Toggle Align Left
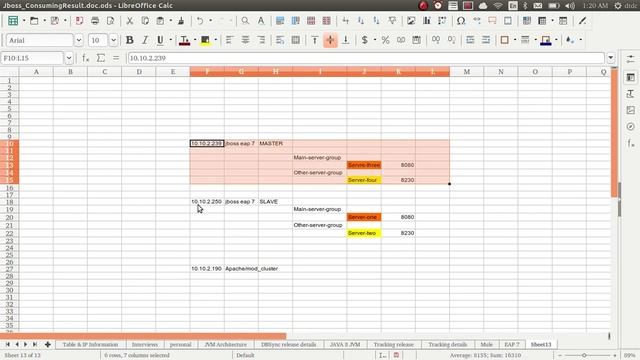Screen dimensions: 640x360 (229, 40)
